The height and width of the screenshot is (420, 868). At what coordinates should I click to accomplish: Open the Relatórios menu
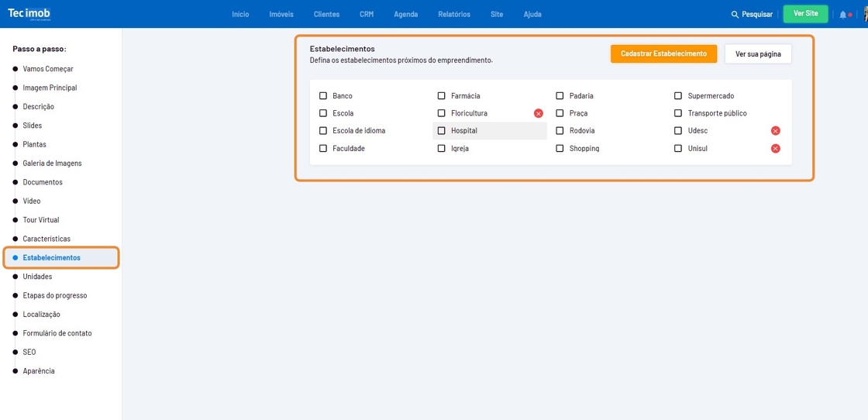pos(453,15)
